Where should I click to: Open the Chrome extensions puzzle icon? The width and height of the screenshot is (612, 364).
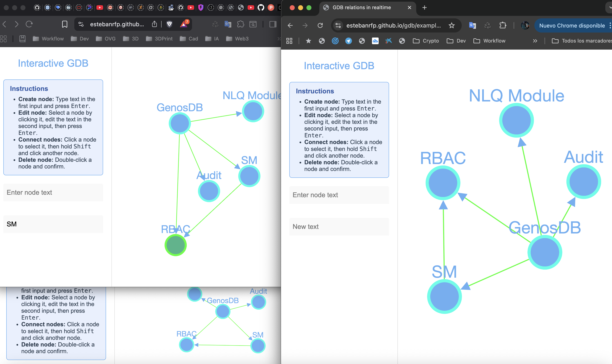(503, 25)
